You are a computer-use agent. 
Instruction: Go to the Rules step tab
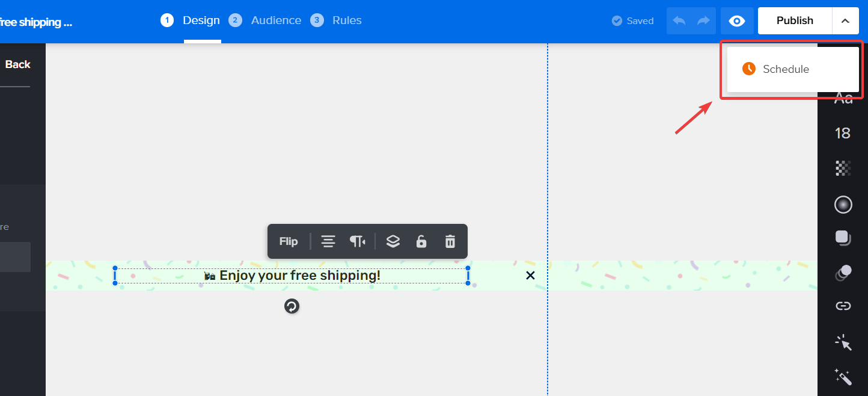(x=347, y=20)
